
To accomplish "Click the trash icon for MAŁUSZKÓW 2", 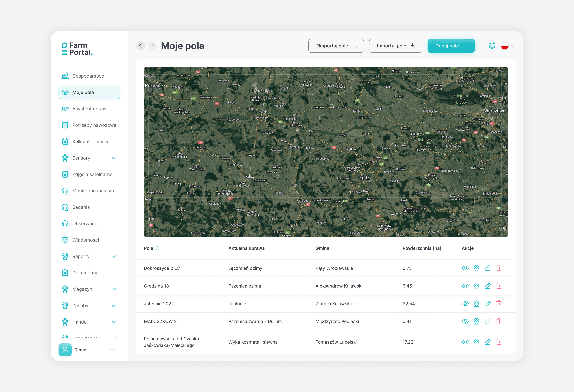I will [x=499, y=321].
